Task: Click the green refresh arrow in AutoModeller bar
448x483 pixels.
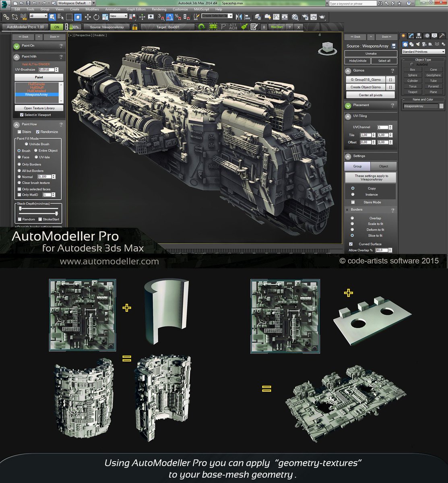Action: (x=202, y=27)
